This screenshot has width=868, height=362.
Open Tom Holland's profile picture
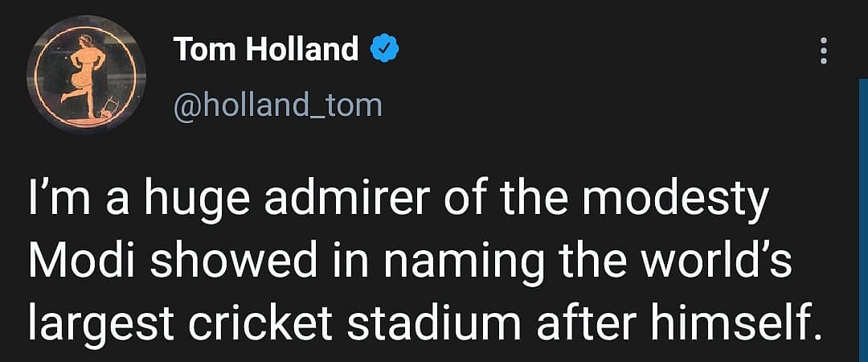[x=85, y=74]
